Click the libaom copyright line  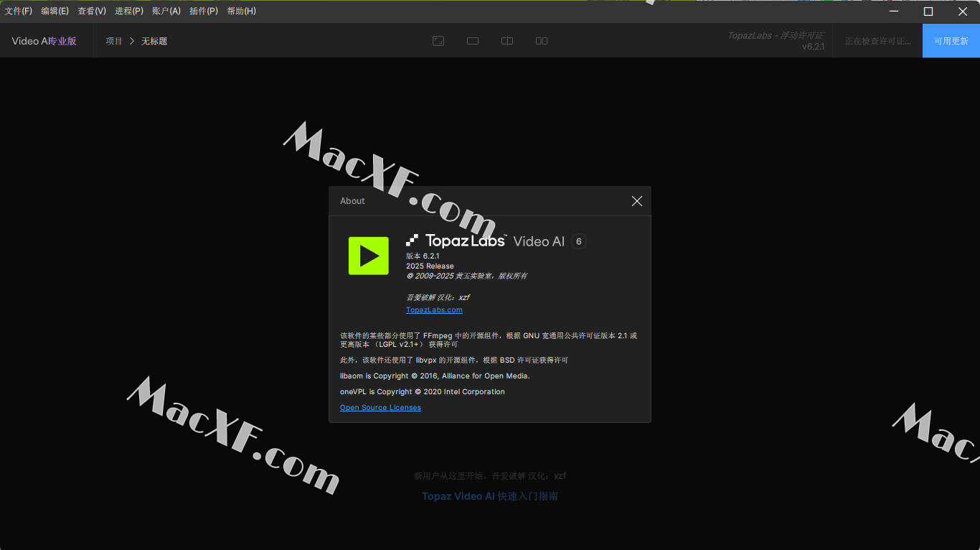pyautogui.click(x=435, y=376)
